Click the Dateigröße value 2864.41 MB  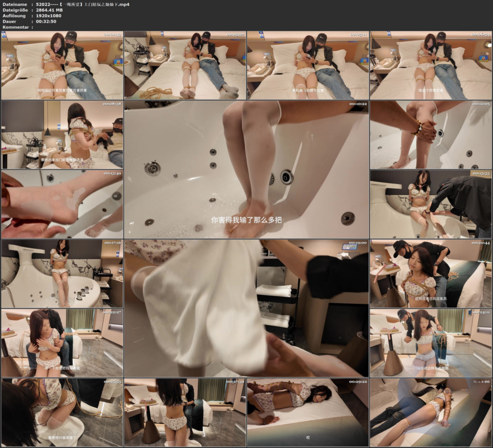(50, 10)
